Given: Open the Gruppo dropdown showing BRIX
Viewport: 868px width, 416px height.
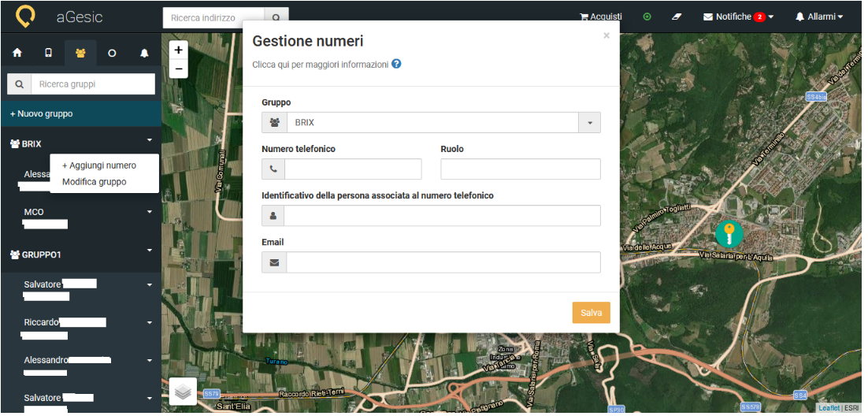Looking at the screenshot, I should [431, 123].
